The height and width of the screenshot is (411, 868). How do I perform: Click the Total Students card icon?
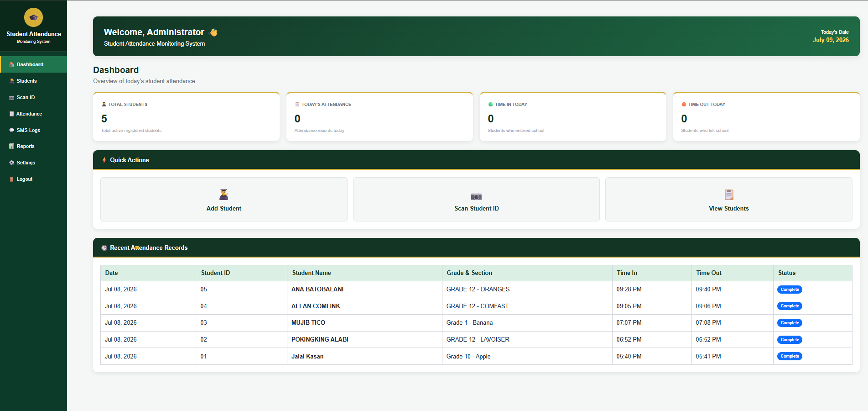tap(104, 104)
